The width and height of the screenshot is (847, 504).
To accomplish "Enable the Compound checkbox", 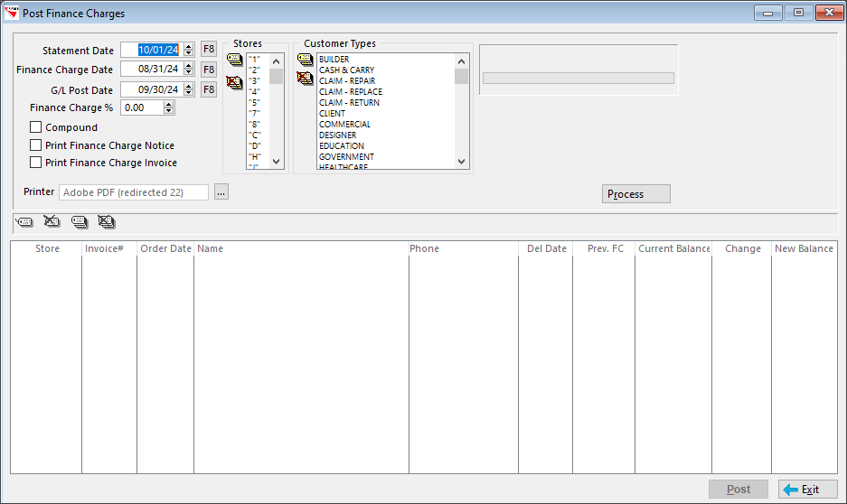I will (35, 126).
